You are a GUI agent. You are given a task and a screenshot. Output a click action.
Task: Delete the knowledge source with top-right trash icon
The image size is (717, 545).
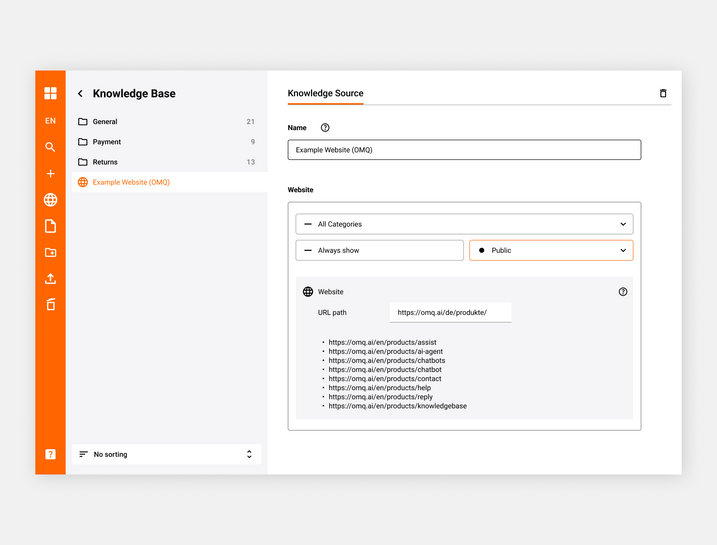point(663,93)
